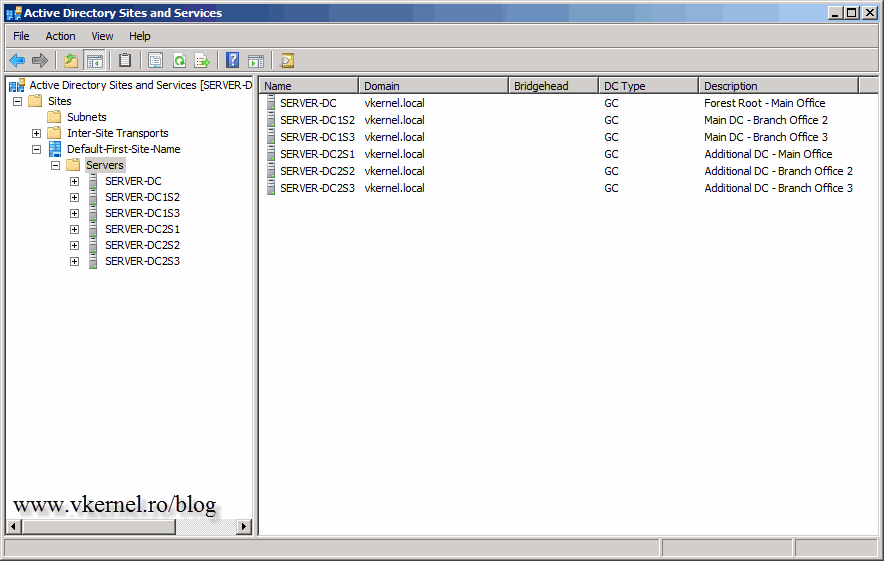Click the tree pane horizontal scrollbar thumb
Image resolution: width=884 pixels, height=561 pixels.
click(x=99, y=527)
